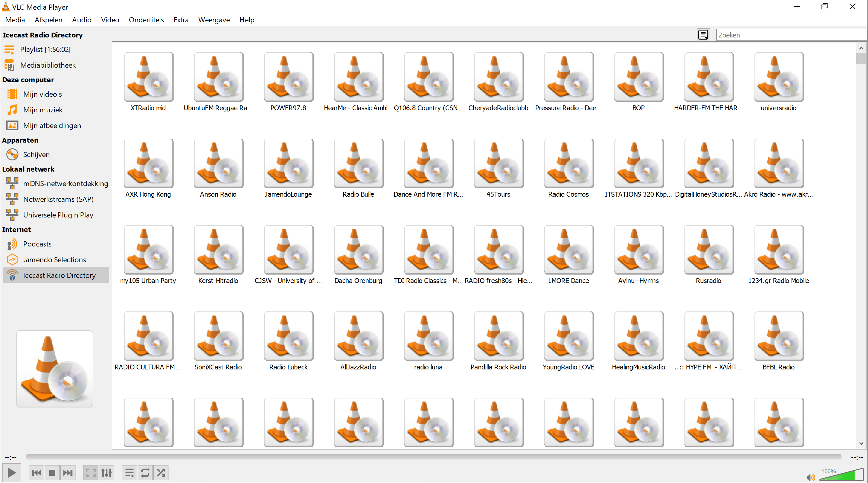Change playlist view mode icon near search
This screenshot has height=483, width=868.
pyautogui.click(x=703, y=35)
